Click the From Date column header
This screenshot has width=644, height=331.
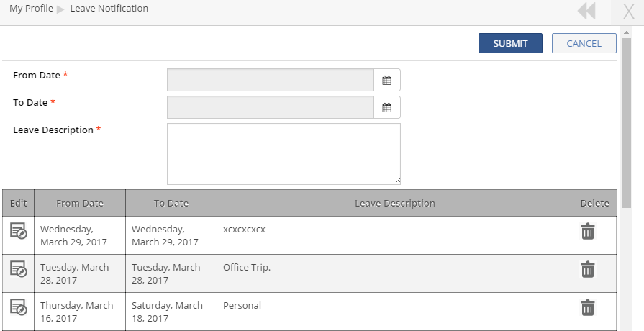coord(80,203)
